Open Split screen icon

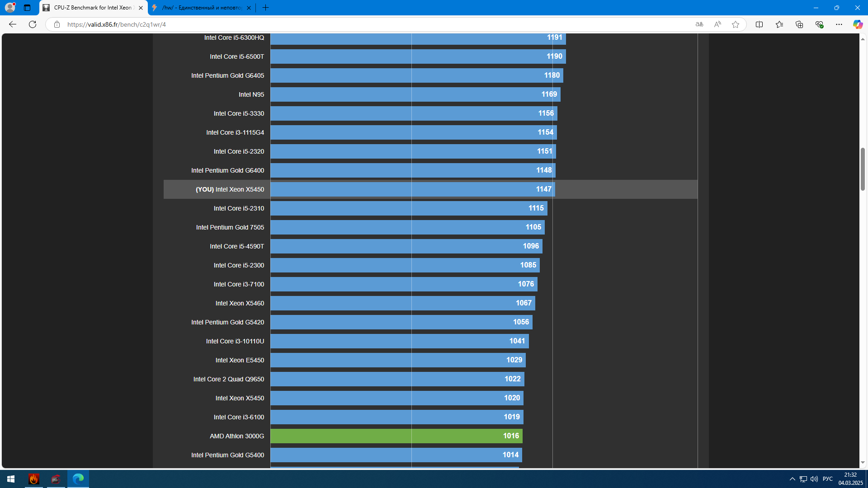(x=759, y=24)
